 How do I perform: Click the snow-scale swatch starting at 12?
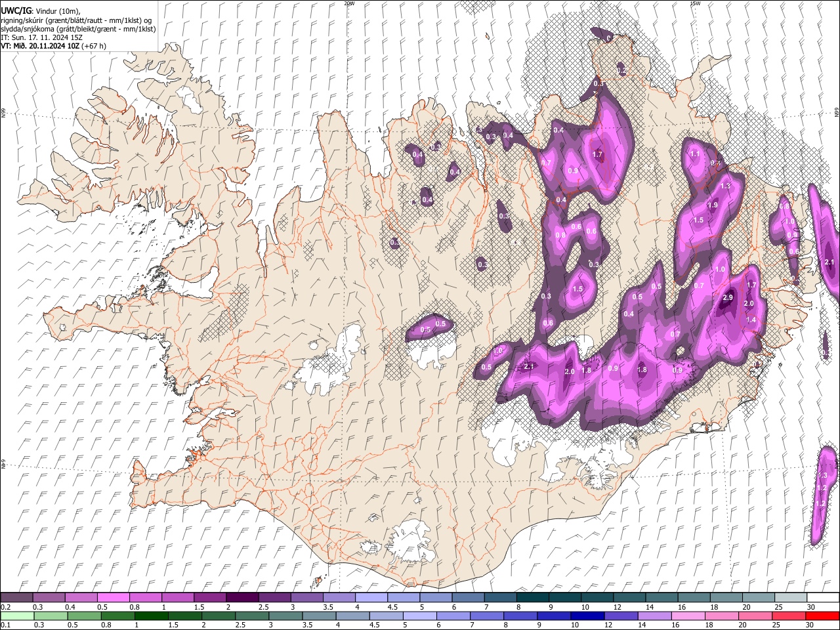tap(629, 597)
